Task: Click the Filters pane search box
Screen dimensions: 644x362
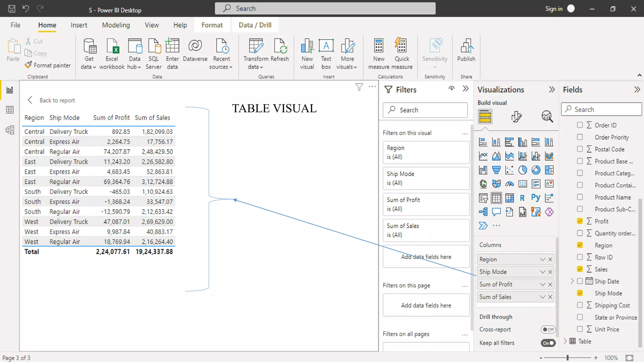Action: (x=425, y=110)
